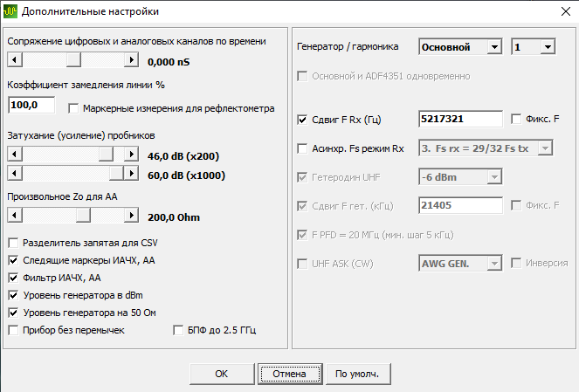
Task: Click right arrow of 46,0 dB probe attenuation
Action: tap(131, 154)
